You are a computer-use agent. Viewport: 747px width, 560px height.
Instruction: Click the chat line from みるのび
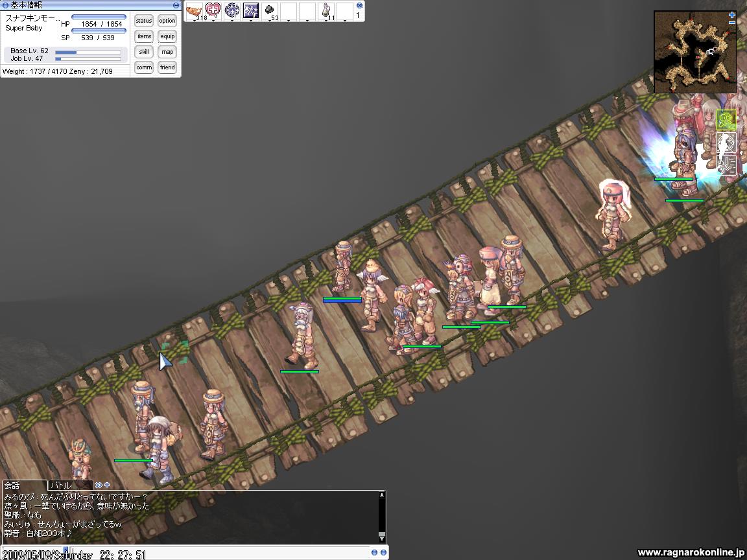pyautogui.click(x=76, y=496)
